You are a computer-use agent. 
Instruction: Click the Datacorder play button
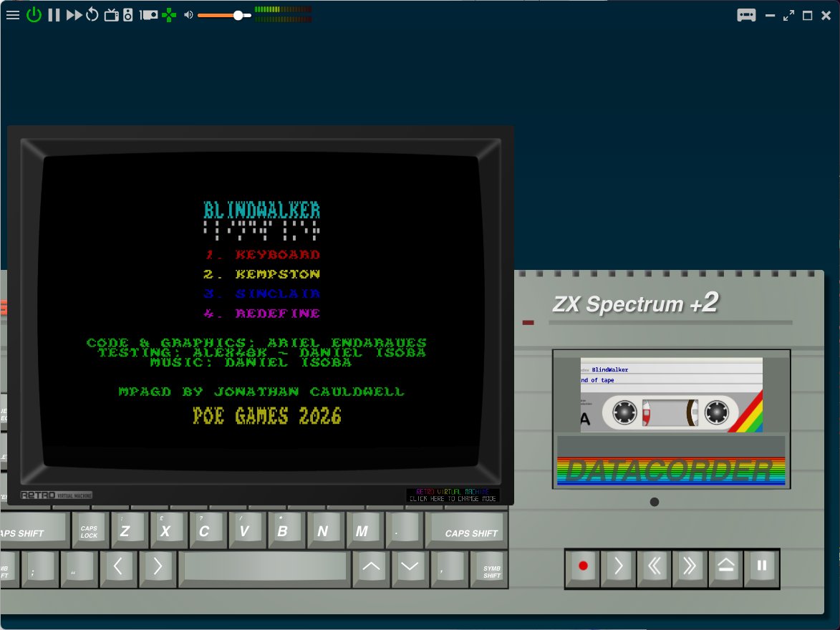(x=618, y=566)
